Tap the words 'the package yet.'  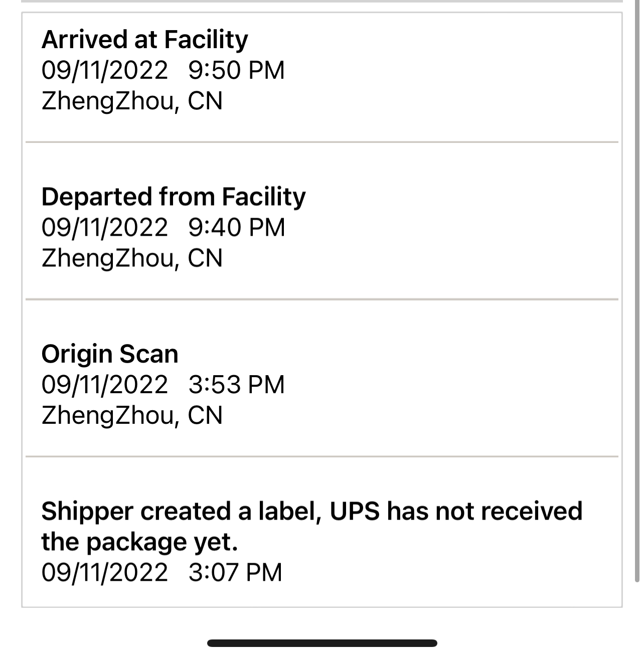[x=139, y=542]
